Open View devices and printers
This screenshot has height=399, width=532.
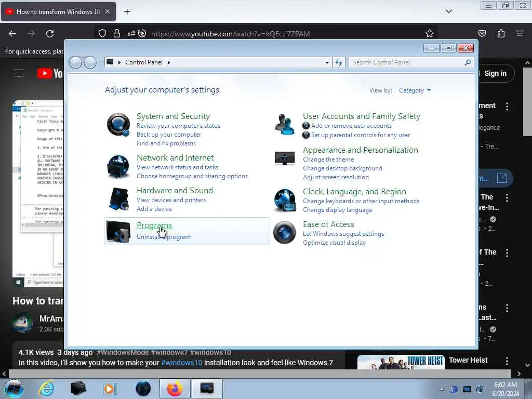(x=171, y=200)
